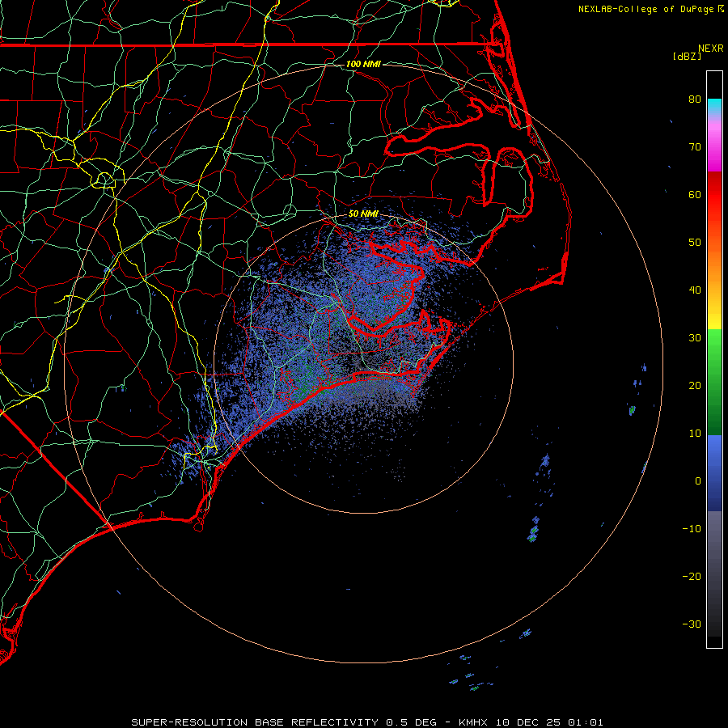
Task: Click the 20 value on the dBZ scale
Action: (x=695, y=385)
